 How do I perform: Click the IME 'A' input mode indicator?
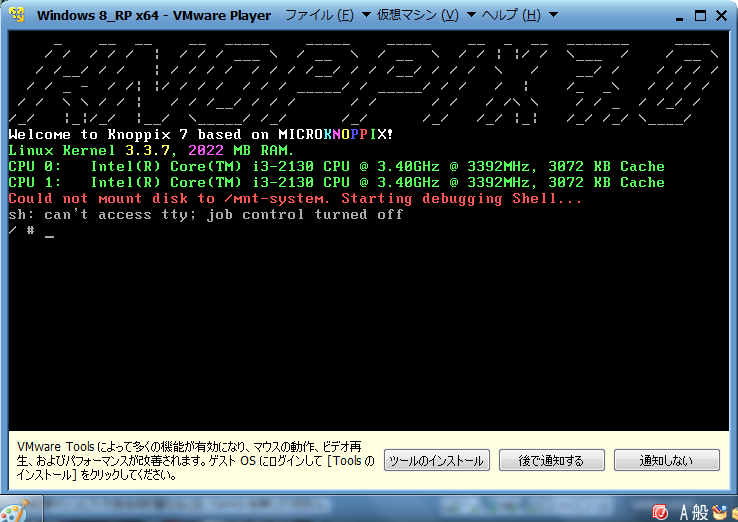tap(684, 513)
